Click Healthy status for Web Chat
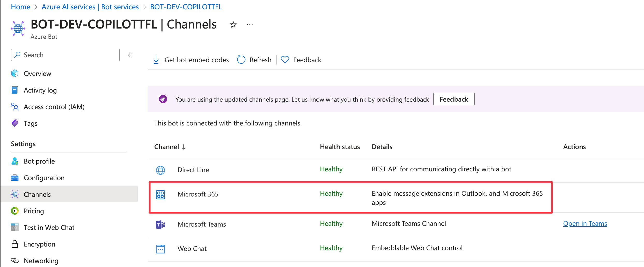 (331, 248)
